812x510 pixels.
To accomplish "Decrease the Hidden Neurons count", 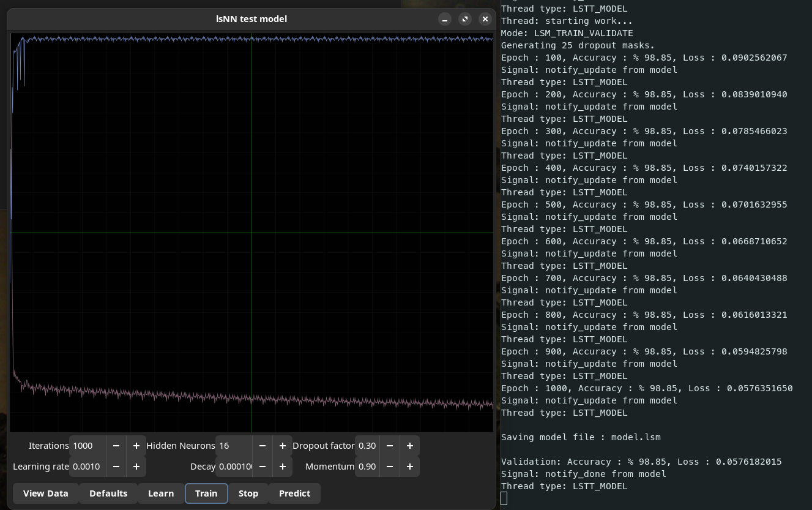I will click(262, 445).
